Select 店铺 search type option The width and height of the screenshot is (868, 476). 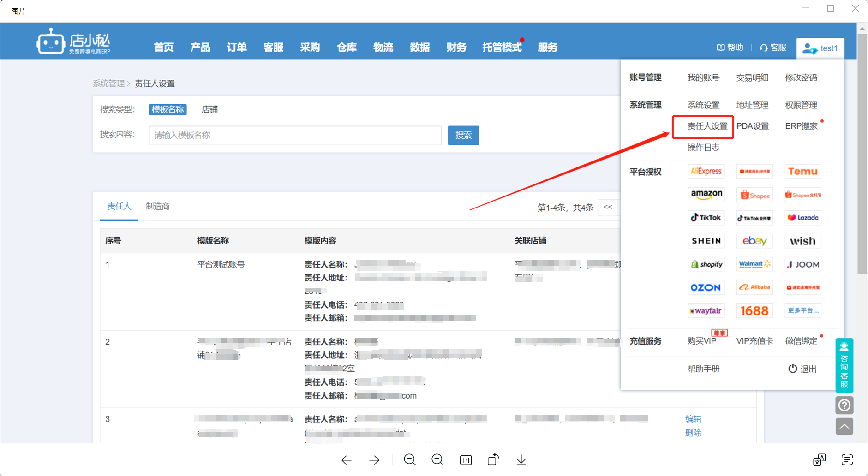click(x=210, y=109)
